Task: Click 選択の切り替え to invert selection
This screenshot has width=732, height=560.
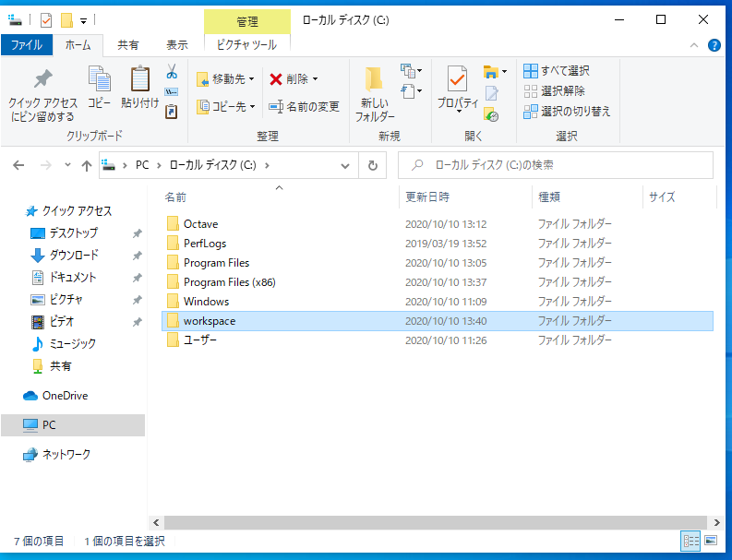Action: click(567, 112)
